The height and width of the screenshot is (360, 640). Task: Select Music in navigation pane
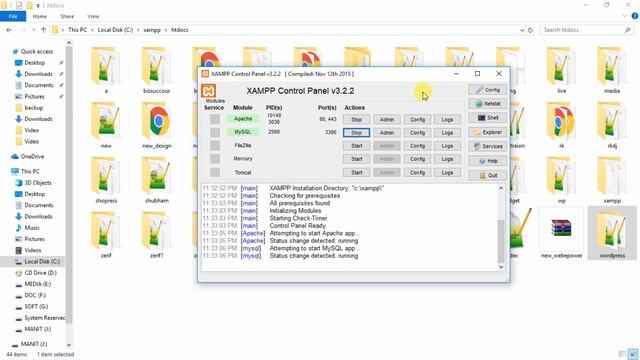[x=32, y=228]
